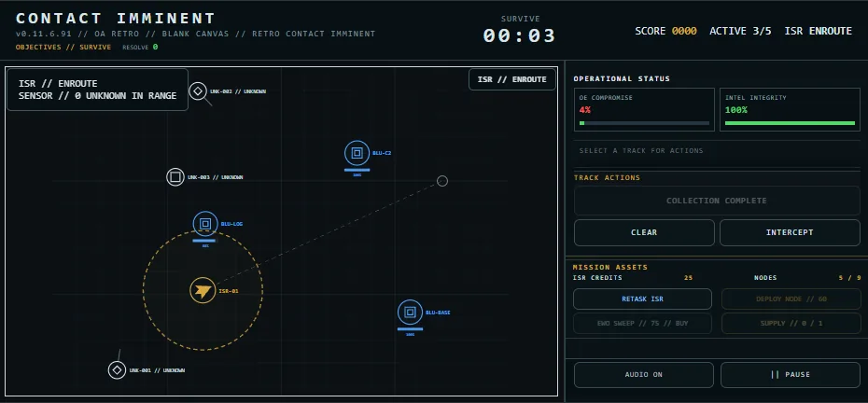Click the ISR waypoint destination circle
Image resolution: width=868 pixels, height=403 pixels.
coord(442,181)
